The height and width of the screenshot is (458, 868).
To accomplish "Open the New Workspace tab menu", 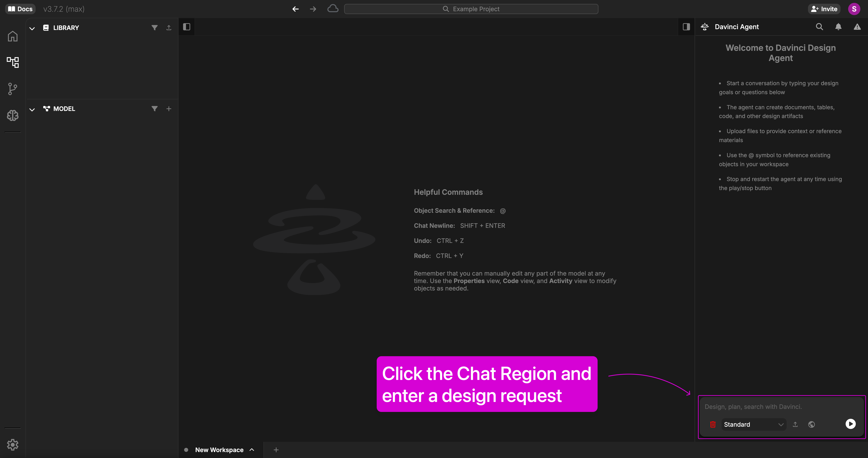I will (x=252, y=450).
